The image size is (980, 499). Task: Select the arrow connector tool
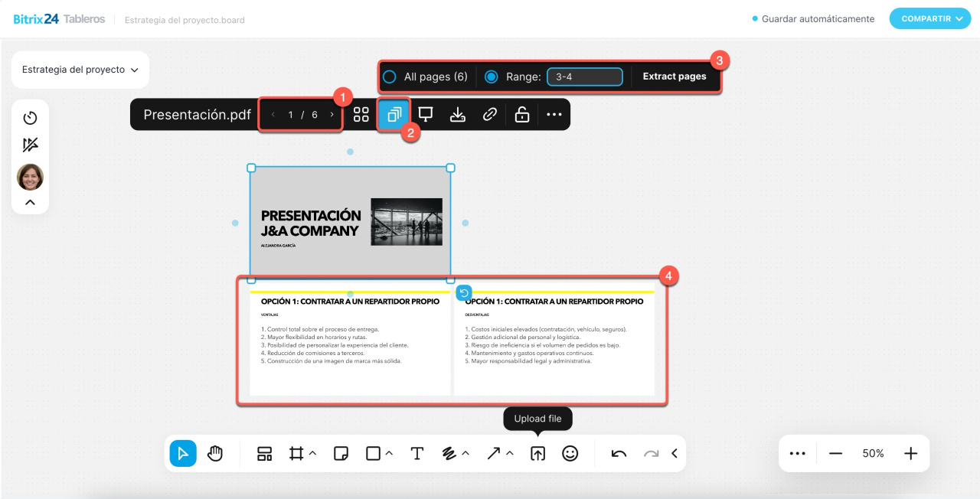tap(494, 454)
